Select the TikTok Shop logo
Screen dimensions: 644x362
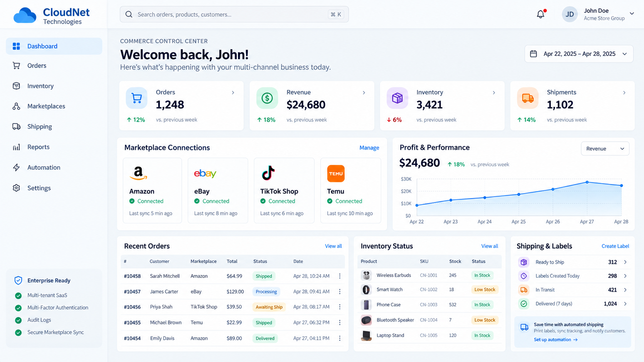coord(268,173)
